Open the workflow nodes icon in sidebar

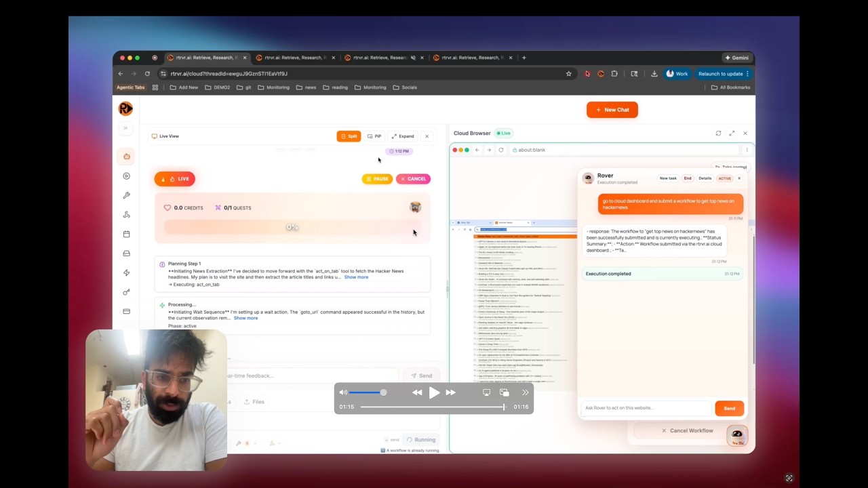[126, 215]
